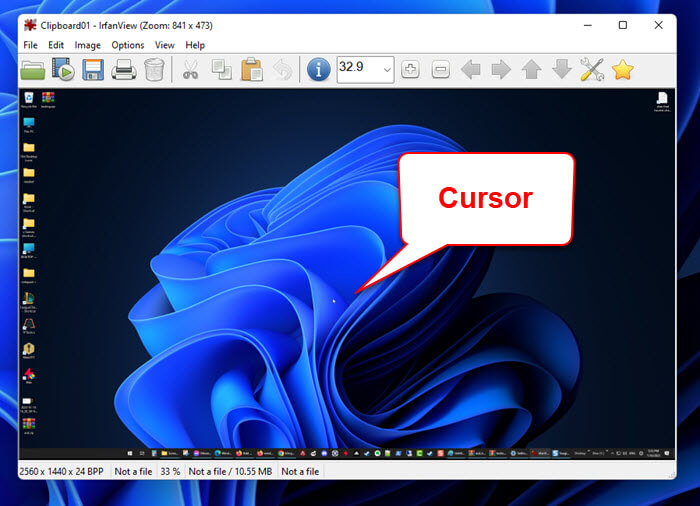Open the File menu
This screenshot has width=700, height=506.
tap(30, 45)
